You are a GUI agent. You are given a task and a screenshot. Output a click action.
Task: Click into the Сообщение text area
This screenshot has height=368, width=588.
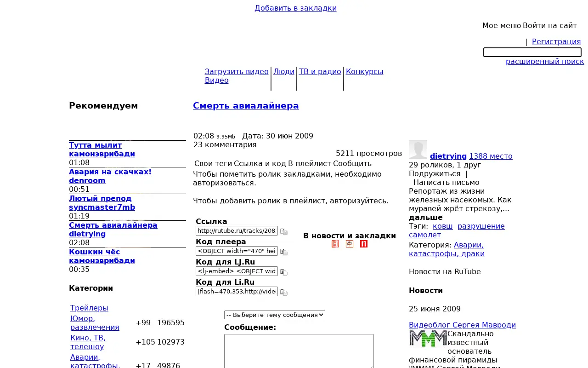pos(299,351)
